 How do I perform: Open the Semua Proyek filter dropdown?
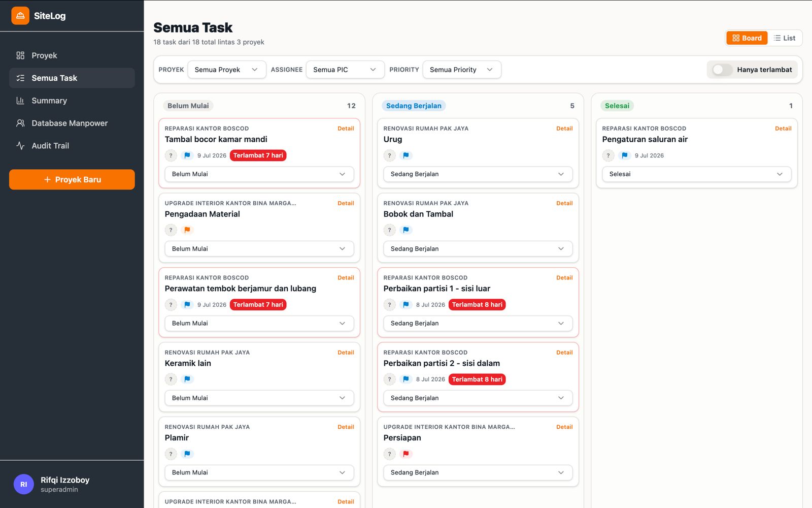pos(227,70)
